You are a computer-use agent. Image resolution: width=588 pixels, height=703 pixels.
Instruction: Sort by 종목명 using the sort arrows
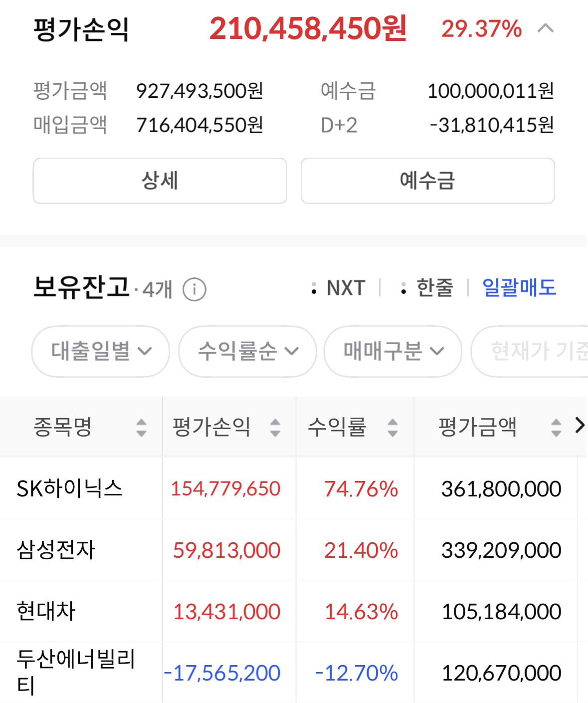pos(141,428)
